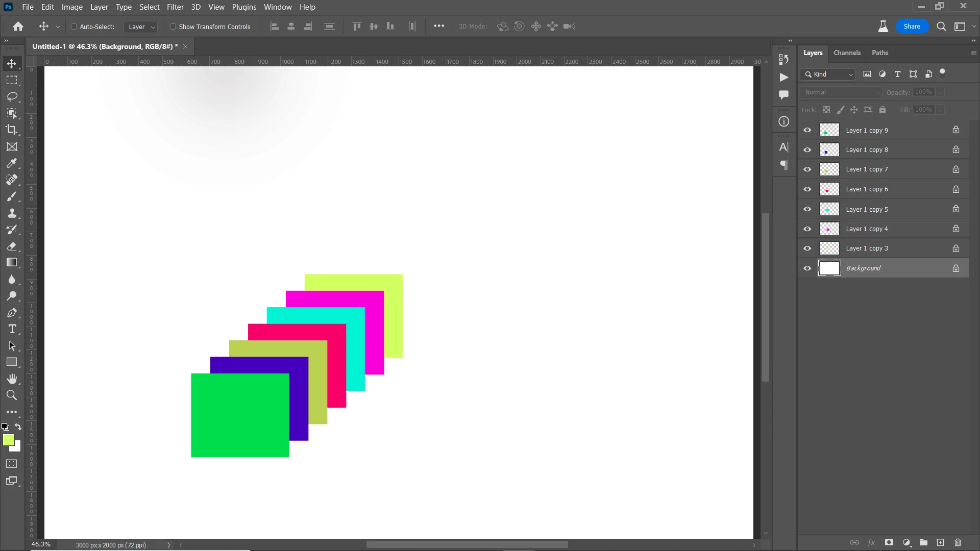This screenshot has height=551, width=980.
Task: Hide Layer 1 copy 9 visibility
Action: point(807,130)
